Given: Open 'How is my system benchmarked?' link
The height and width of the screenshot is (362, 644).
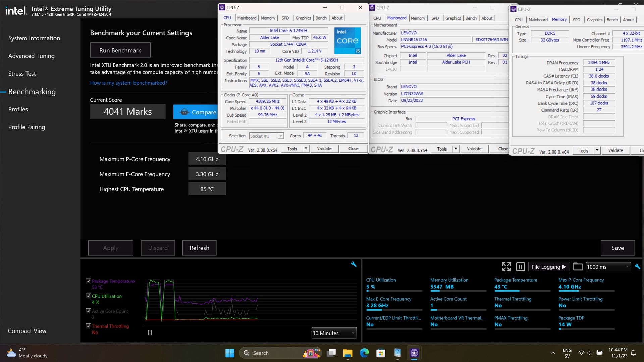Looking at the screenshot, I should coord(128,83).
